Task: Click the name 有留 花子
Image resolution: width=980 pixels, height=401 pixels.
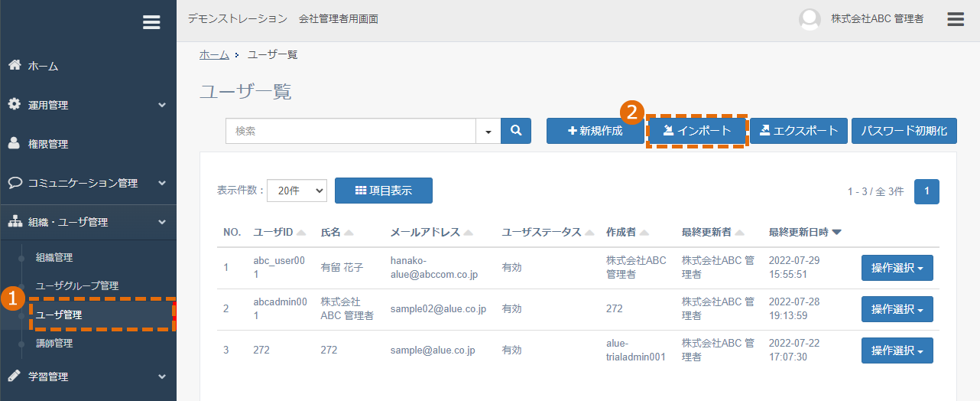Action: point(342,268)
